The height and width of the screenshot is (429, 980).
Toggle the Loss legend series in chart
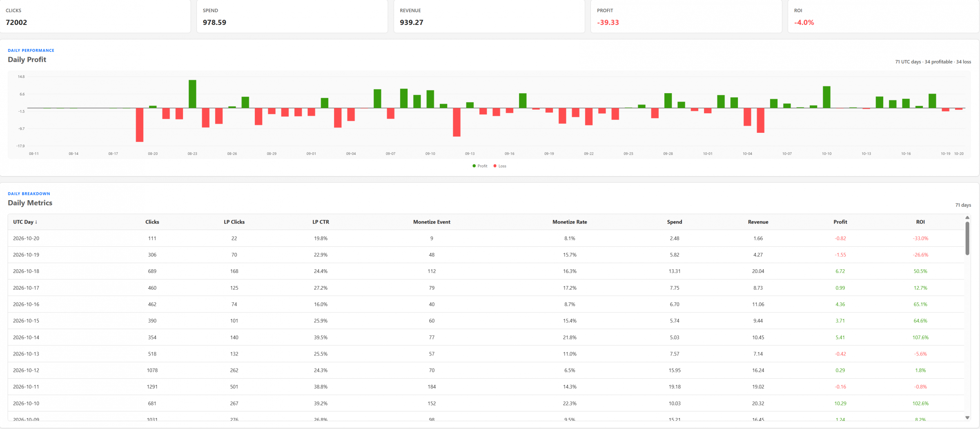500,166
